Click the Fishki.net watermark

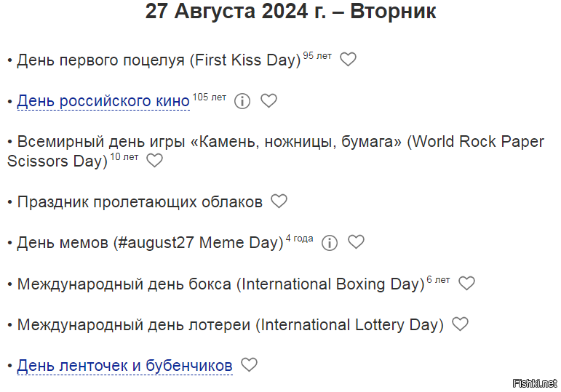(535, 383)
